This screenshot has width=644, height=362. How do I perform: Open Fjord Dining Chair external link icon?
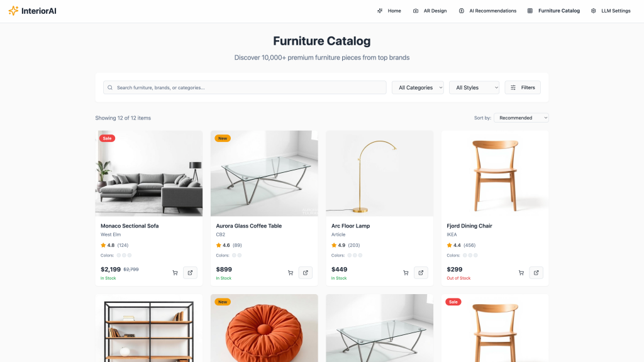[536, 273]
